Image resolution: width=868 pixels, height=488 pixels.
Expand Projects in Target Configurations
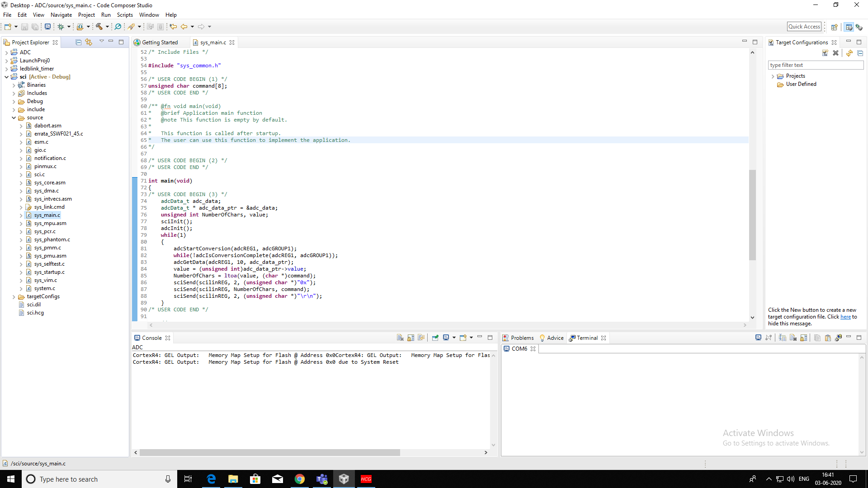pos(773,76)
